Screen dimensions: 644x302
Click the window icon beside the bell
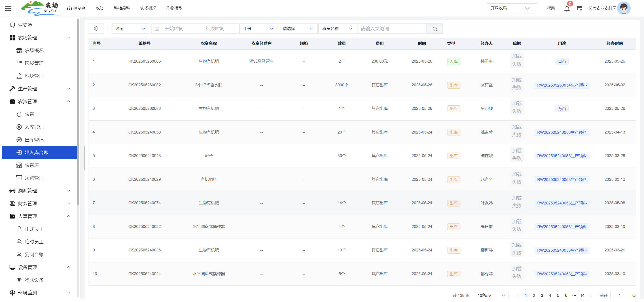coord(579,9)
